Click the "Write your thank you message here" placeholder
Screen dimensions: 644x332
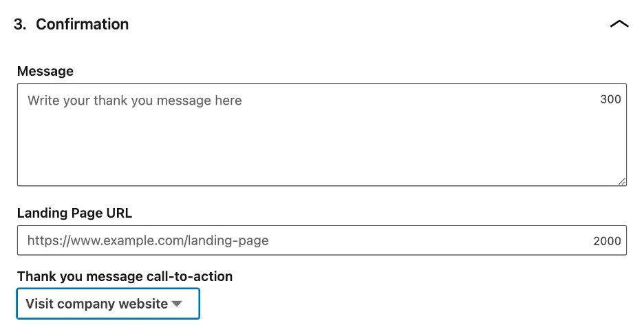click(x=135, y=101)
